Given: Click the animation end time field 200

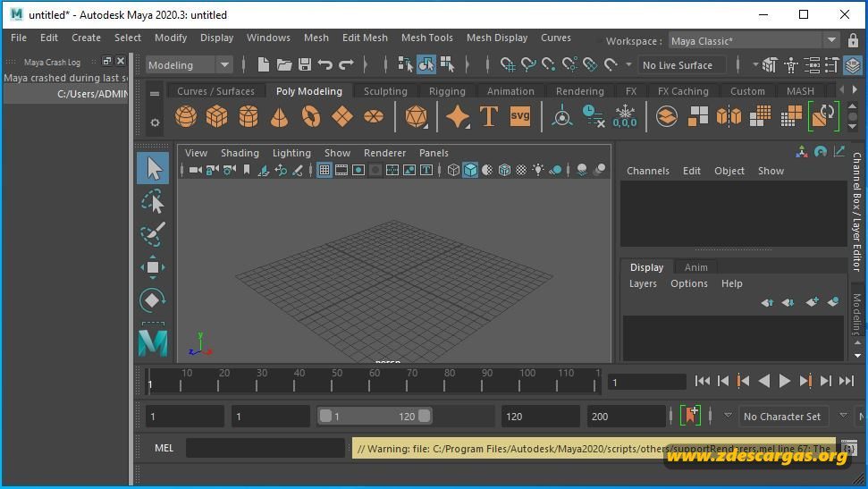Looking at the screenshot, I should (x=626, y=417).
